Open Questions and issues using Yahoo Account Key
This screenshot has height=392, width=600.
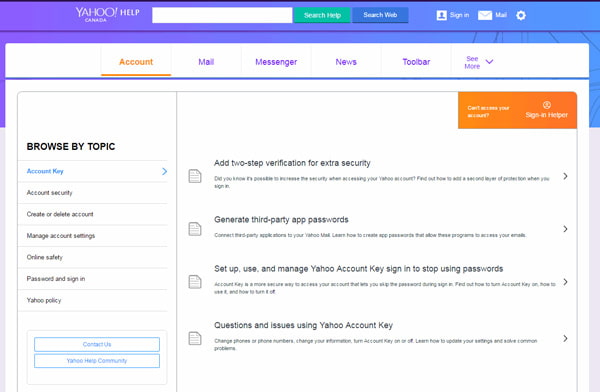303,325
